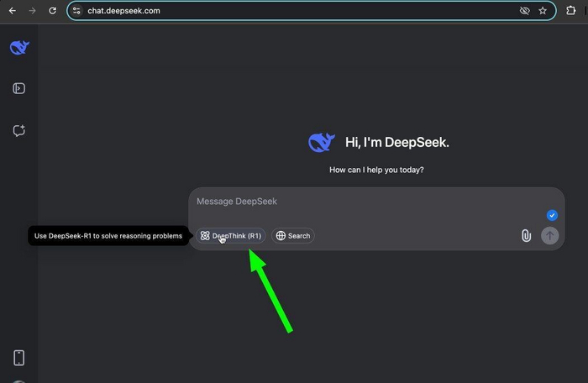Open the browser extensions puzzle icon

click(573, 11)
